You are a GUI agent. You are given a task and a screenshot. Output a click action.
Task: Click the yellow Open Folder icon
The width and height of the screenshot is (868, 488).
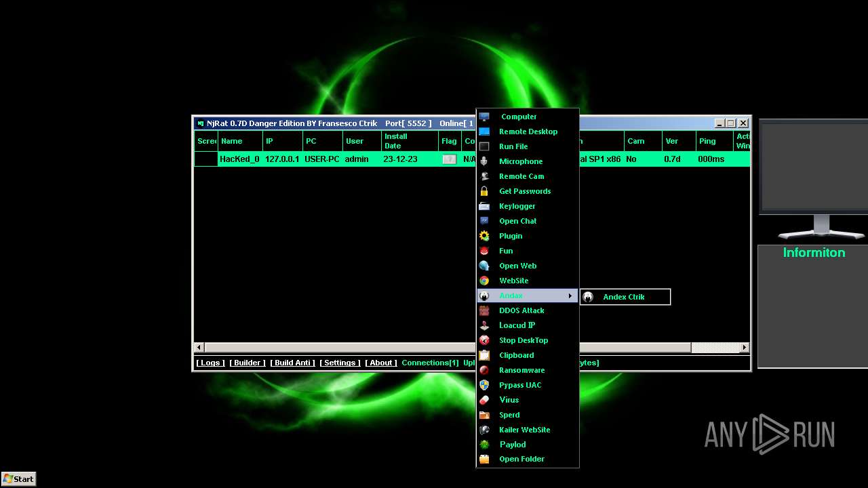(x=484, y=459)
